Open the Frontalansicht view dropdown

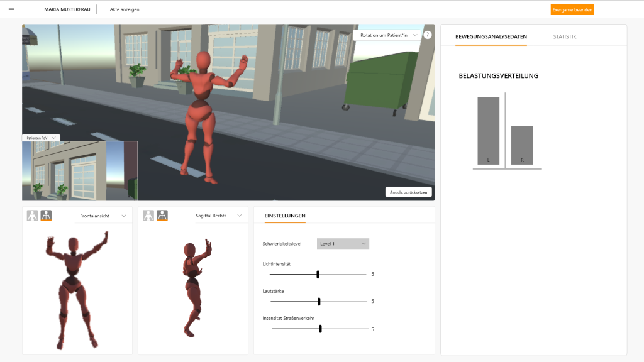pos(103,216)
